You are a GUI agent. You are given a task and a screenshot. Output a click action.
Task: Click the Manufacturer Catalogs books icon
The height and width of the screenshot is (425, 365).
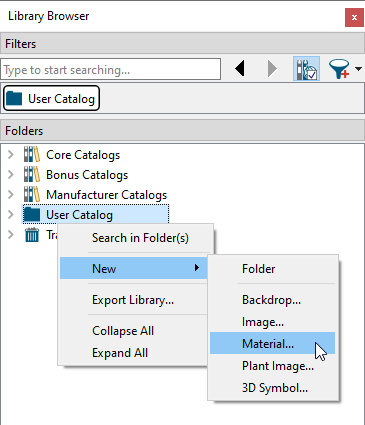(x=32, y=195)
